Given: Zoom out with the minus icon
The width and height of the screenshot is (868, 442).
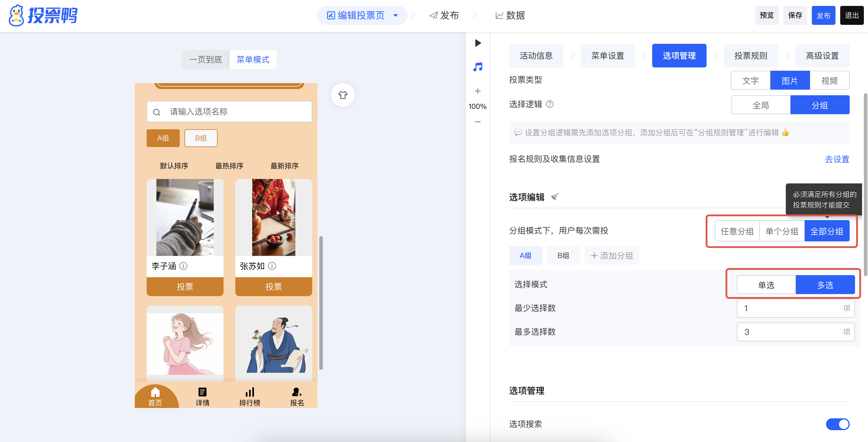Looking at the screenshot, I should pos(477,122).
